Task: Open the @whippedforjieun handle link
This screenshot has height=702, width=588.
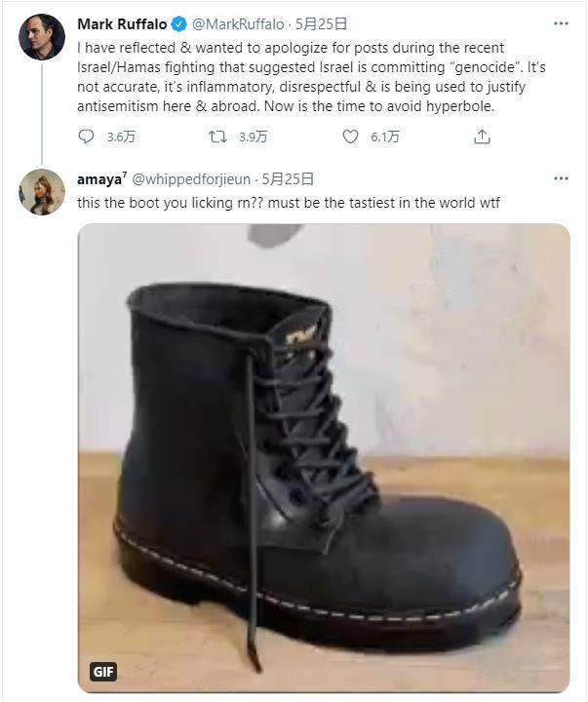Action: tap(191, 179)
